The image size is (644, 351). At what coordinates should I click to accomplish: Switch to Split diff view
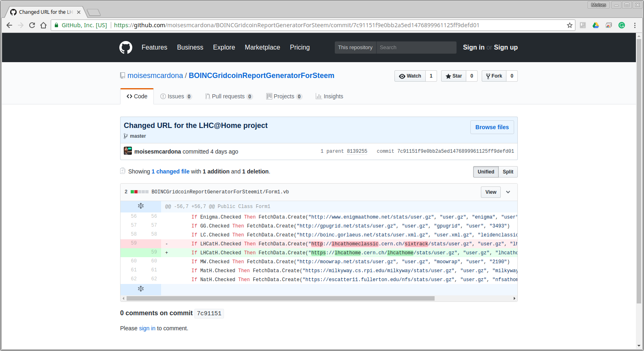tap(508, 172)
